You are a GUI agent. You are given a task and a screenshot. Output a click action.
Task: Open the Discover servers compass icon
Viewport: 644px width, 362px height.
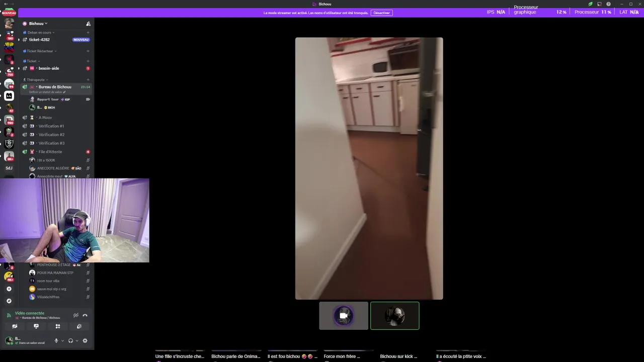9,301
